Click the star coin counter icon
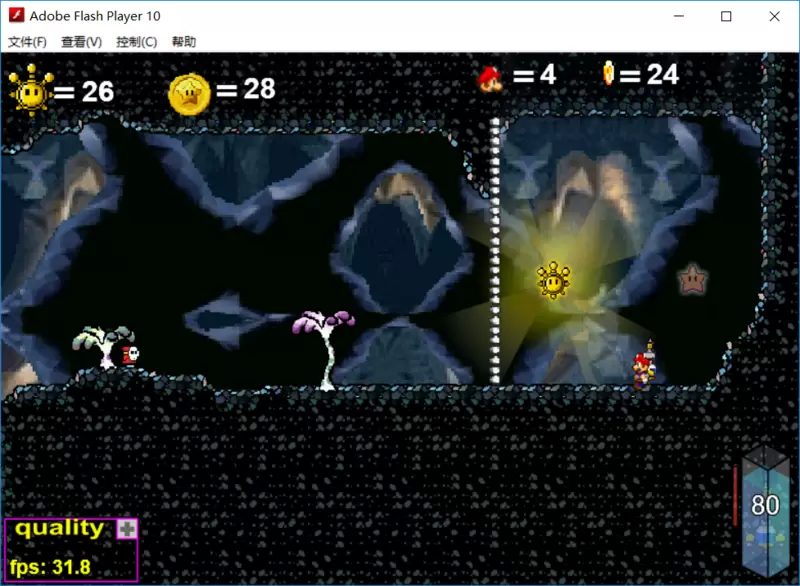The height and width of the screenshot is (586, 800). point(189,94)
